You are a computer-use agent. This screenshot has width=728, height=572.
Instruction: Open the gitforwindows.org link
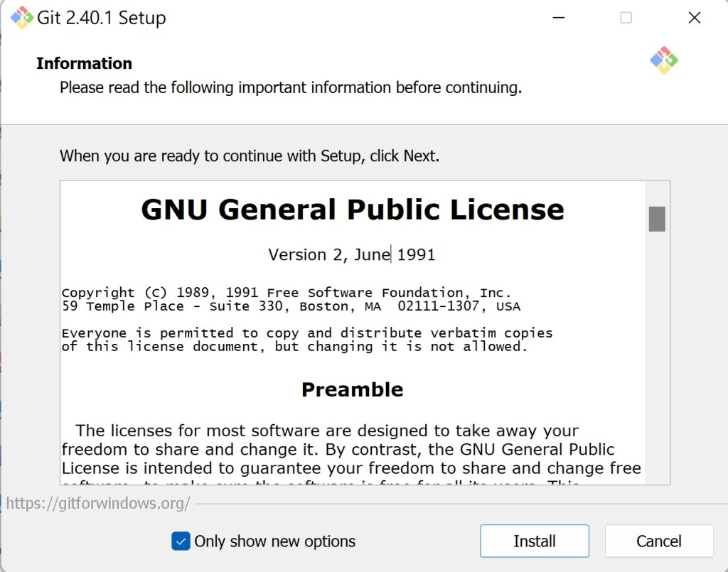[98, 504]
